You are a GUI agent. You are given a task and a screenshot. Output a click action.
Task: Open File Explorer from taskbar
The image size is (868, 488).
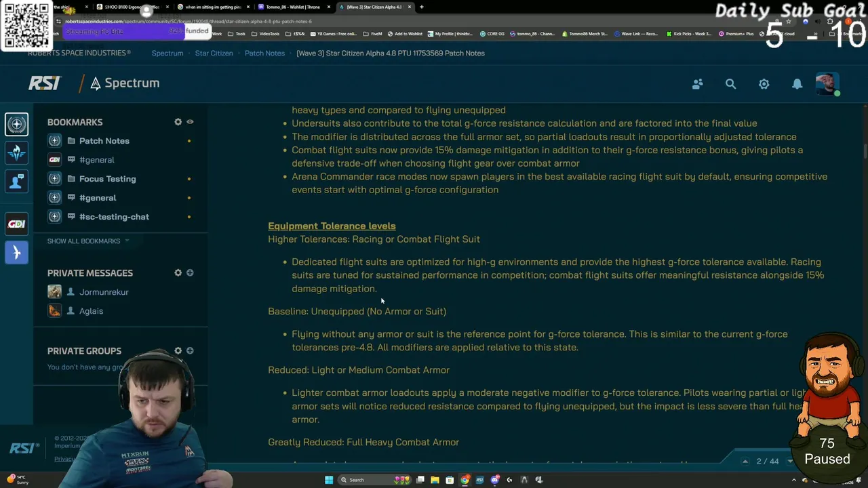coord(435,480)
